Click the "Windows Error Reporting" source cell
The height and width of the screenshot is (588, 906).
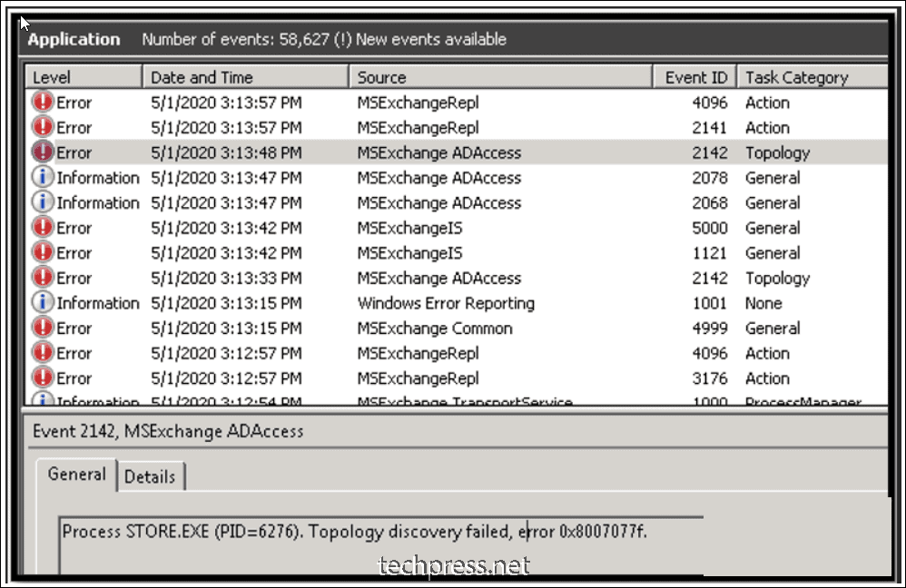[x=446, y=303]
